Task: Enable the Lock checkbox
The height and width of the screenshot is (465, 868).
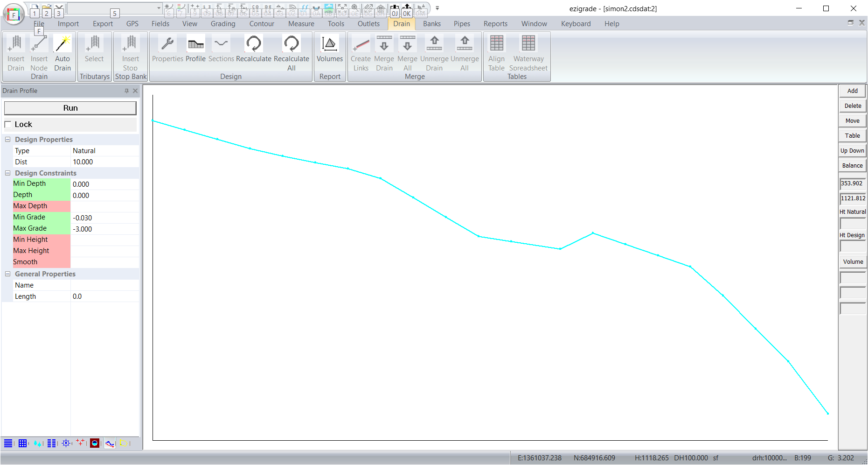Action: [x=8, y=125]
